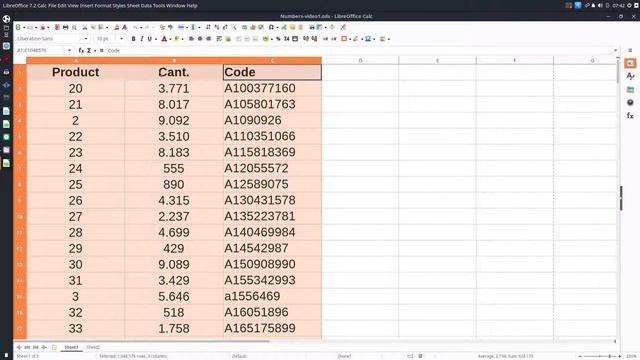Click the Find and Replace icon
The image size is (640, 360).
pos(162,27)
